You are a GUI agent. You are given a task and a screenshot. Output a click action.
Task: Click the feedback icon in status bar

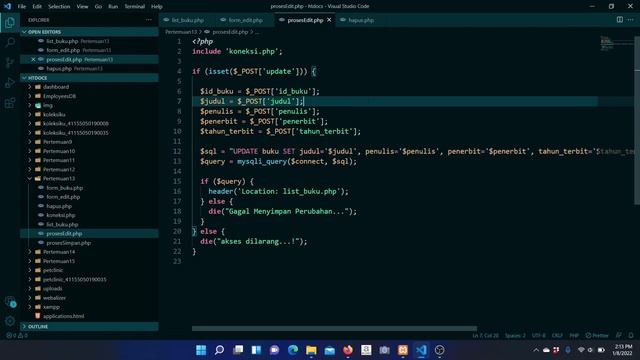coord(619,336)
